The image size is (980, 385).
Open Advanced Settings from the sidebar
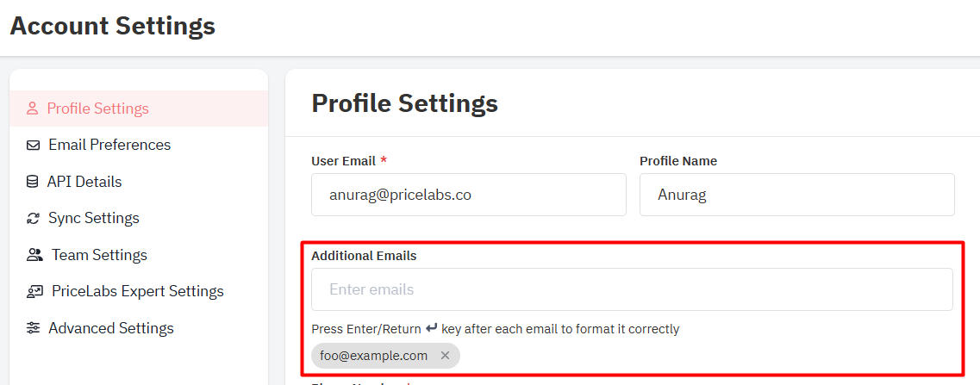111,328
